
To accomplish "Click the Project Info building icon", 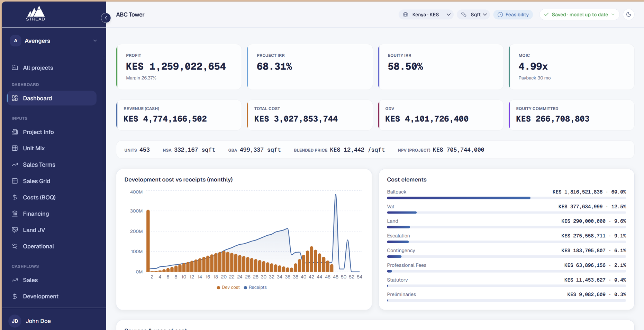I will pyautogui.click(x=15, y=132).
